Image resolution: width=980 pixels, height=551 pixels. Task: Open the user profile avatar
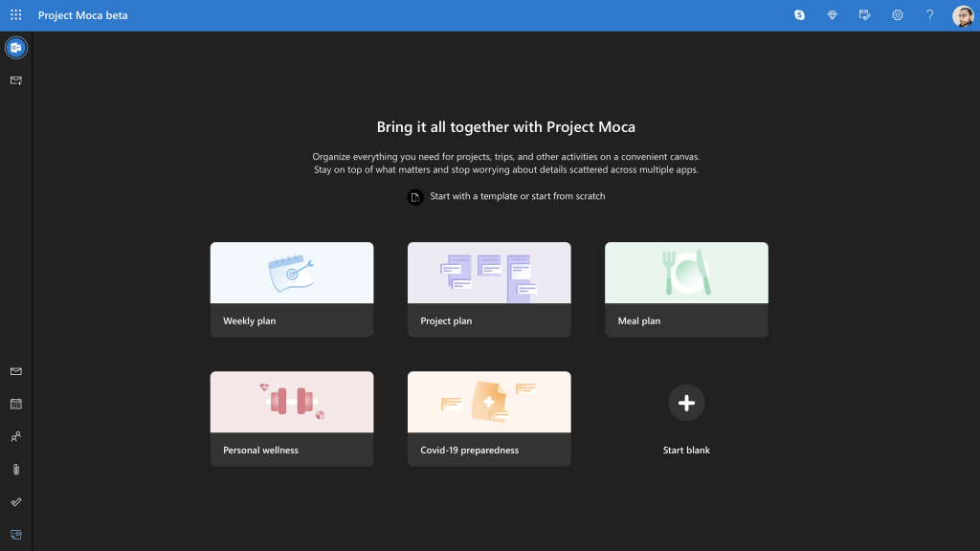[963, 15]
